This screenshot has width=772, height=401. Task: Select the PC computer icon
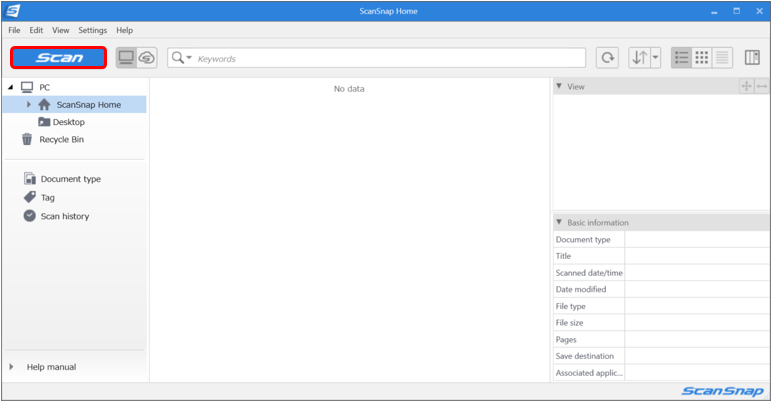[x=27, y=87]
